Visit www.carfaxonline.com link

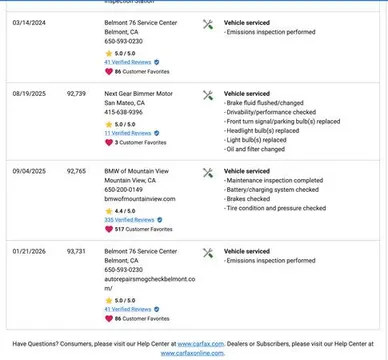[192, 353]
